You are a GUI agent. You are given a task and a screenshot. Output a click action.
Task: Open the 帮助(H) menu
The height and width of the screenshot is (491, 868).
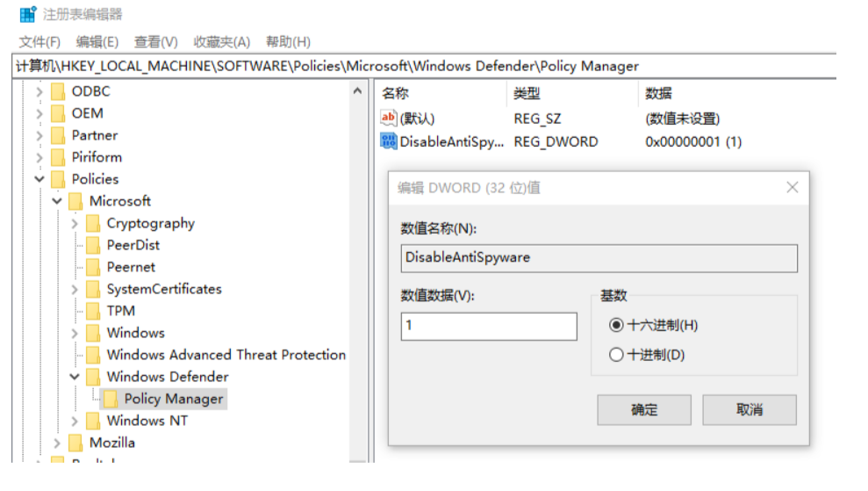(288, 41)
